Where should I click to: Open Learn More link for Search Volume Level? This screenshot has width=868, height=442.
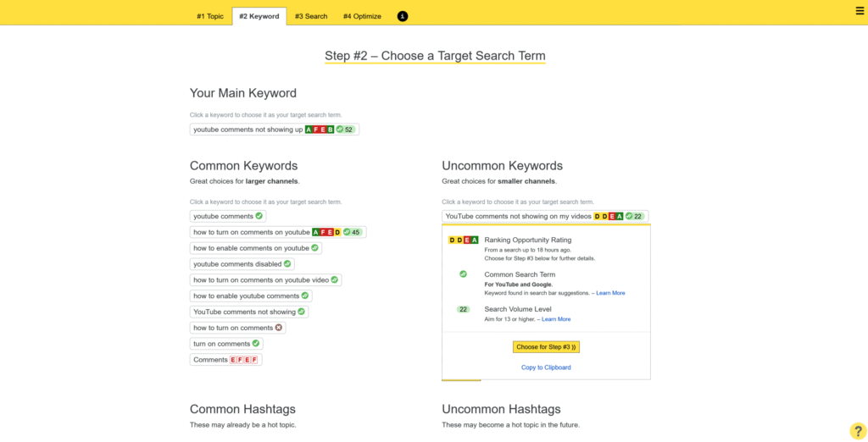click(556, 319)
